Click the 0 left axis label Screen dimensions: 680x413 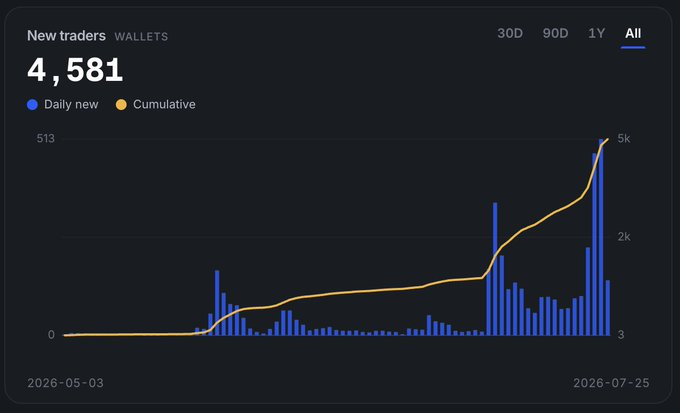point(51,334)
